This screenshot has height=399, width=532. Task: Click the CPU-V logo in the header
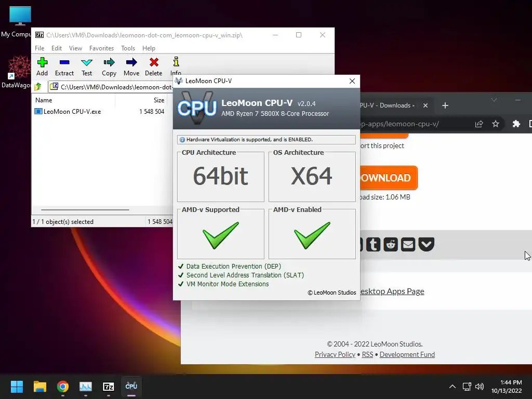[197, 108]
